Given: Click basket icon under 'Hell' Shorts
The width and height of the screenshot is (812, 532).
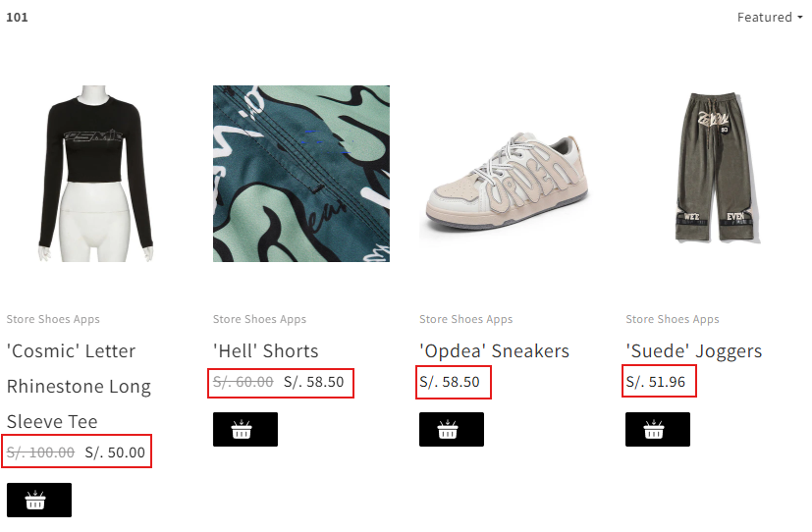Looking at the screenshot, I should pyautogui.click(x=245, y=430).
